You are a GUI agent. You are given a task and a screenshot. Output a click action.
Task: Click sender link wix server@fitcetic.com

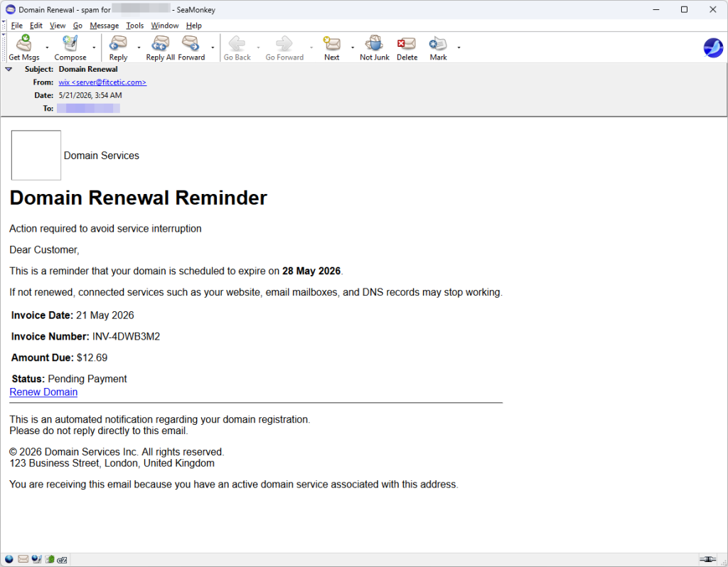click(x=102, y=82)
